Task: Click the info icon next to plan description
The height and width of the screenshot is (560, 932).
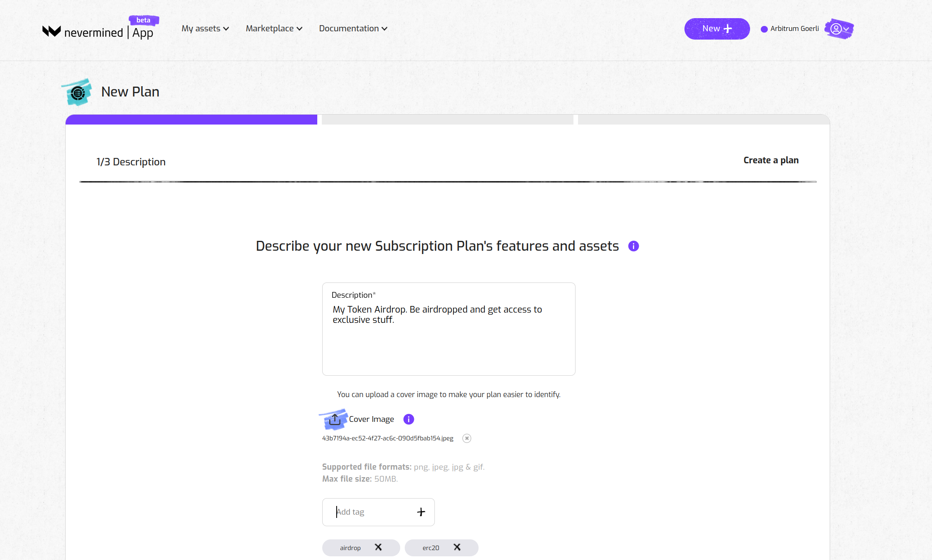Action: 633,245
